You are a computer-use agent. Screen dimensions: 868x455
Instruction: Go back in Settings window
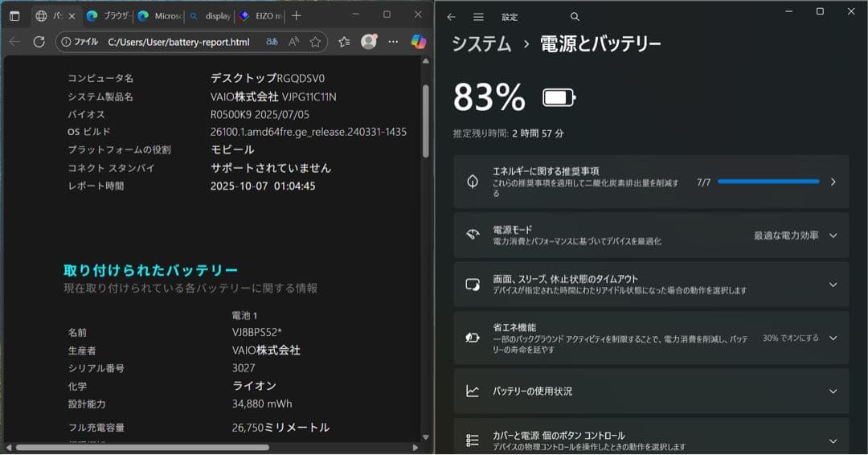coord(451,17)
